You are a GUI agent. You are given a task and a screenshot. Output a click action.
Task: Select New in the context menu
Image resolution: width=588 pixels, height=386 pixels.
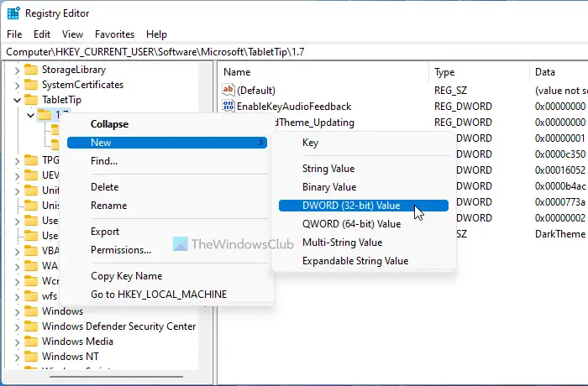click(x=167, y=143)
